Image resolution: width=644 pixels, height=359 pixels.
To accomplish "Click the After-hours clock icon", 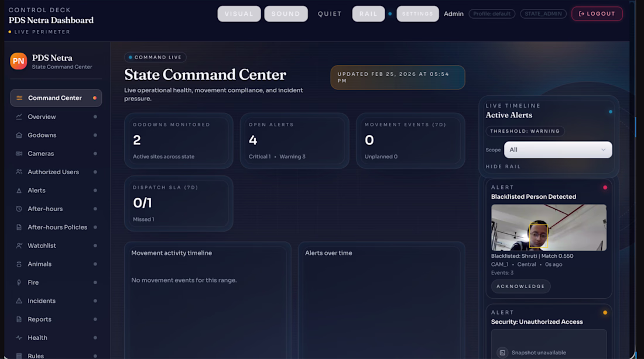I will pyautogui.click(x=19, y=209).
